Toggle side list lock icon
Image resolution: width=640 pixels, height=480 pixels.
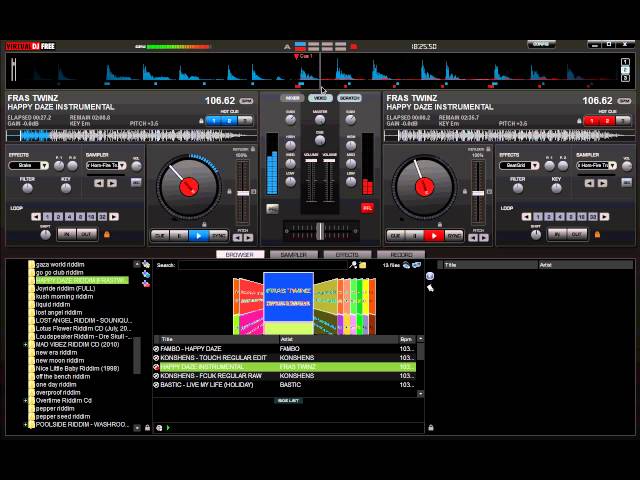coord(431,428)
